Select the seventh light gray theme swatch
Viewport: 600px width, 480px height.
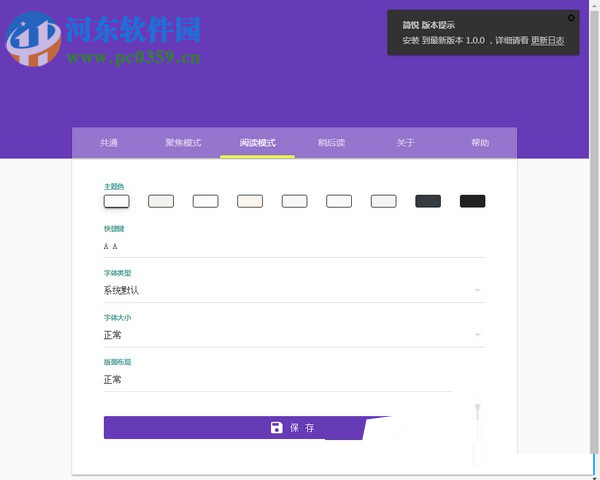click(x=383, y=201)
